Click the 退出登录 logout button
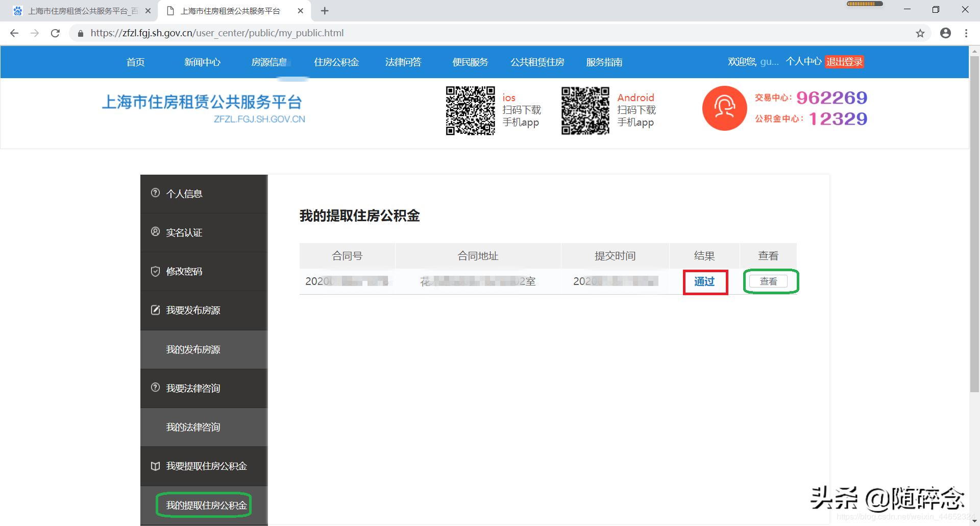Screen dimensions: 980x526 (x=844, y=61)
